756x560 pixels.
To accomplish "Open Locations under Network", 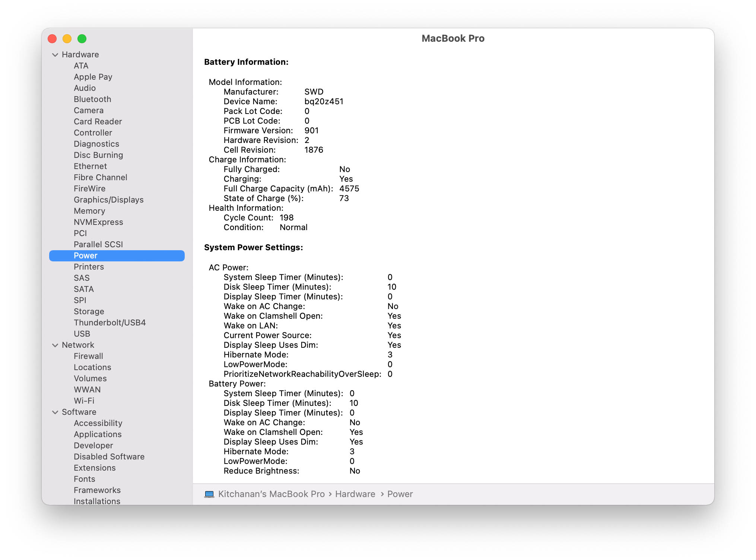I will pos(92,367).
